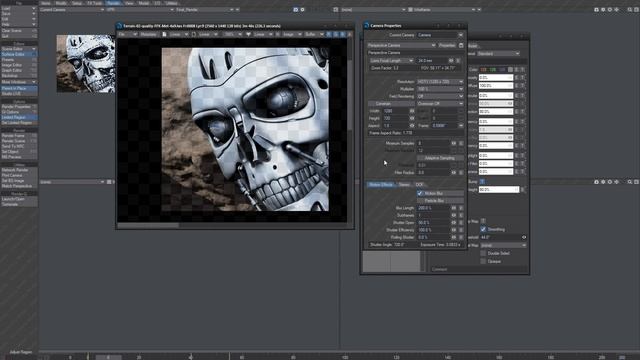Toggle Limited Region option
The height and width of the screenshot is (360, 640).
tap(19, 117)
